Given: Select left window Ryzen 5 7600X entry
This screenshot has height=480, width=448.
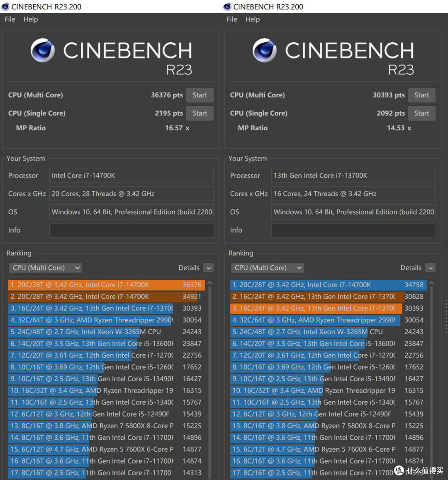Looking at the screenshot, I should [106, 449].
